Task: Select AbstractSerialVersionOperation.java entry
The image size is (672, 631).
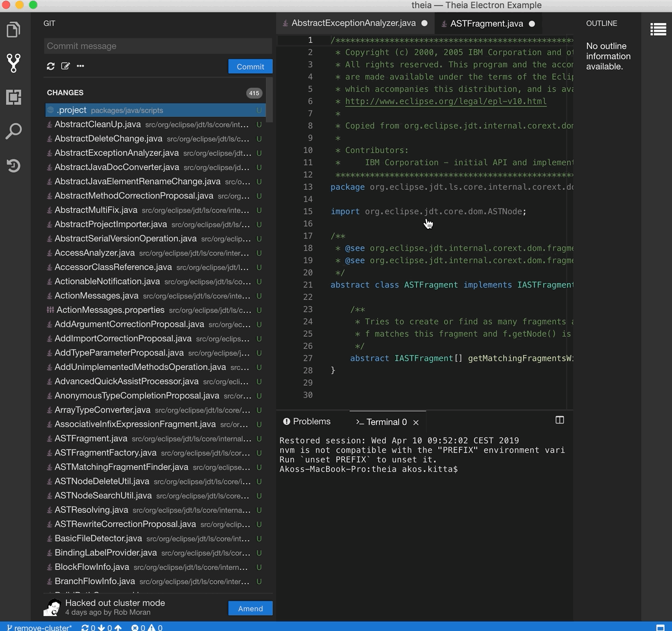Action: coord(155,239)
